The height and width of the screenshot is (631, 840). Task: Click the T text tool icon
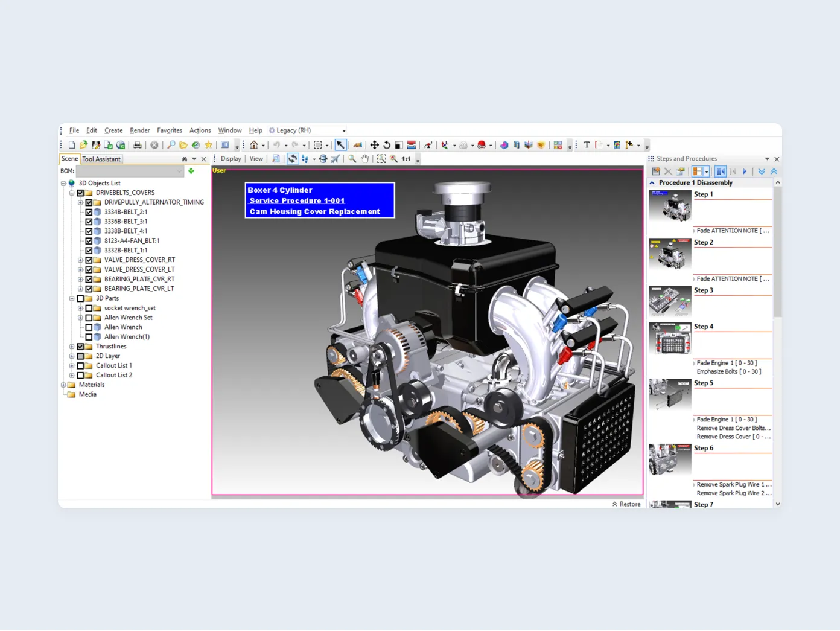[587, 145]
